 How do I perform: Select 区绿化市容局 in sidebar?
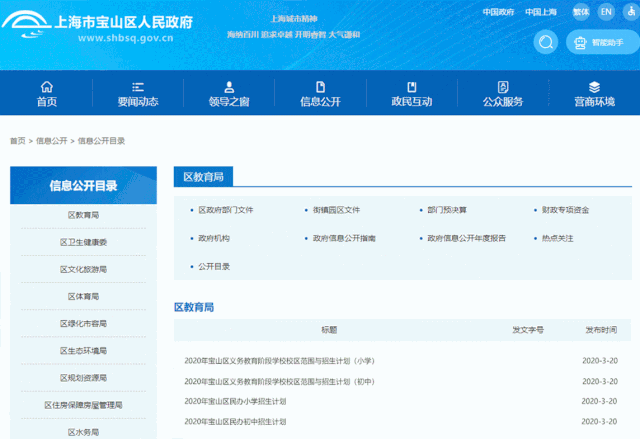(83, 324)
